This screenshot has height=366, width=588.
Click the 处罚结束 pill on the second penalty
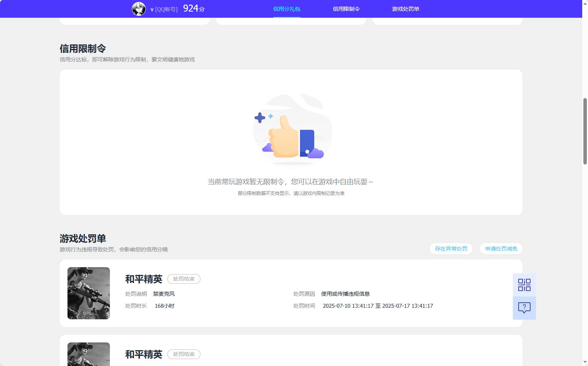coord(184,354)
